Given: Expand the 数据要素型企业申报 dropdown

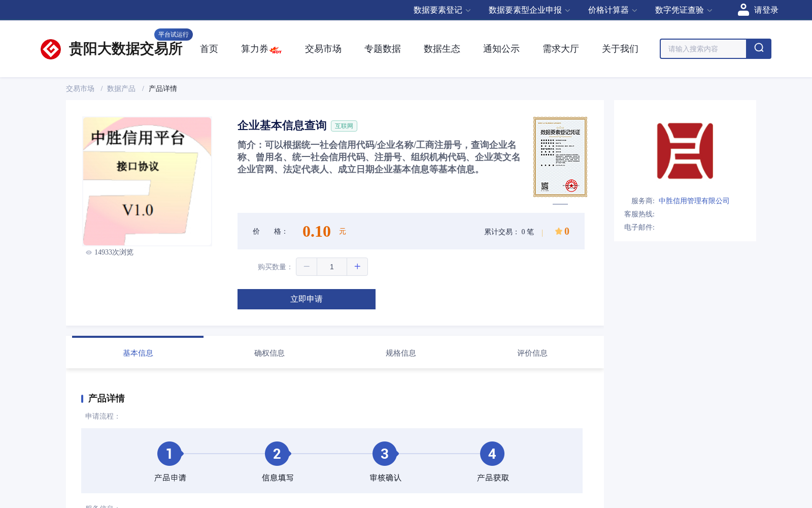Looking at the screenshot, I should point(529,10).
